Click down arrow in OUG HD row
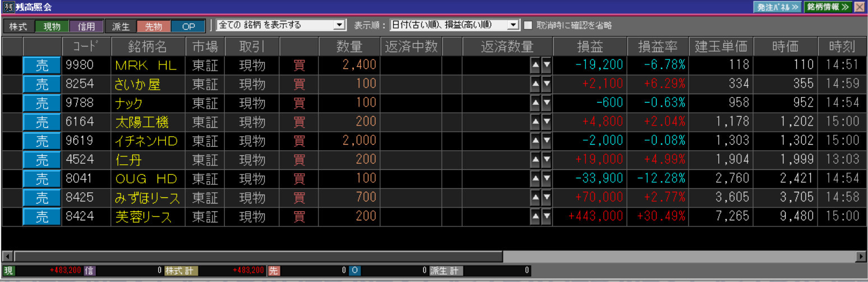Viewport: 868px width, 282px height. [x=546, y=179]
